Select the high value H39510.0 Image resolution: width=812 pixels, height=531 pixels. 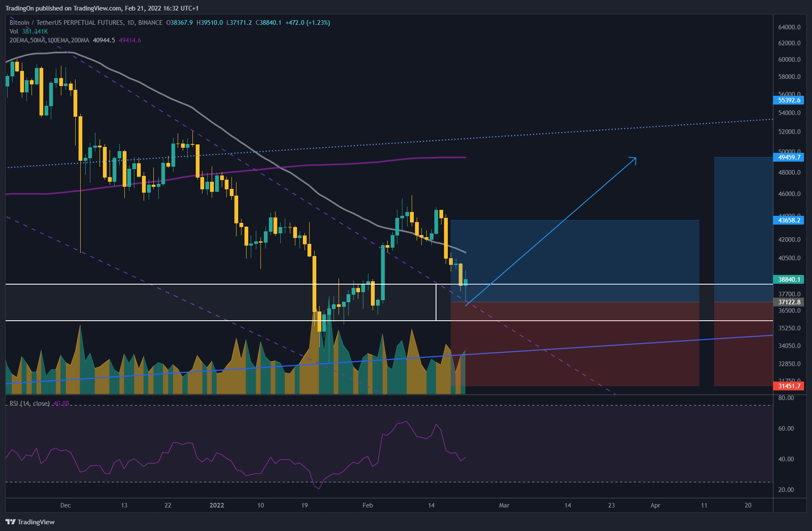coord(210,23)
